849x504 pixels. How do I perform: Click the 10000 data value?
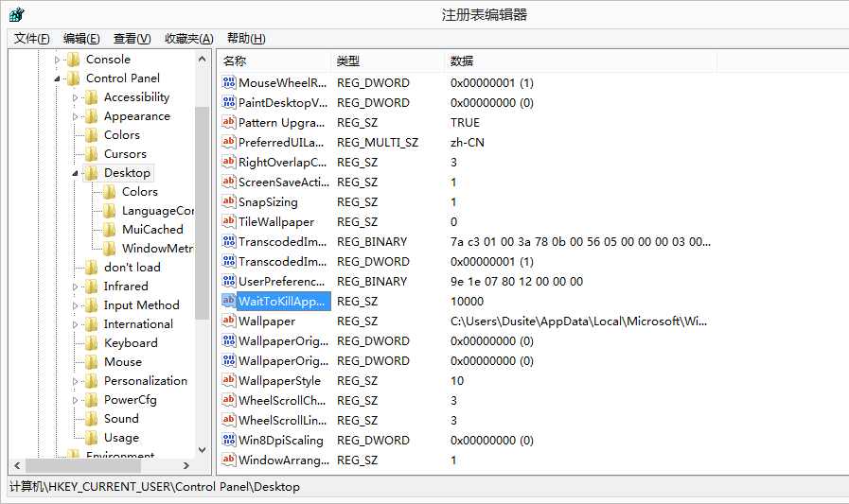(x=467, y=302)
